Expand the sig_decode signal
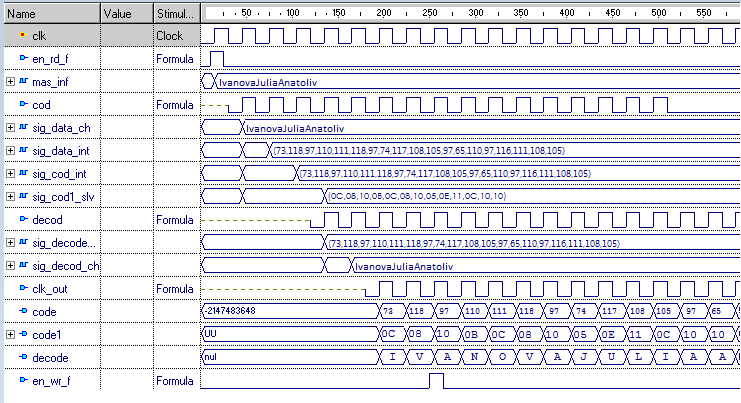Screen dimensions: 741x403 (10, 243)
